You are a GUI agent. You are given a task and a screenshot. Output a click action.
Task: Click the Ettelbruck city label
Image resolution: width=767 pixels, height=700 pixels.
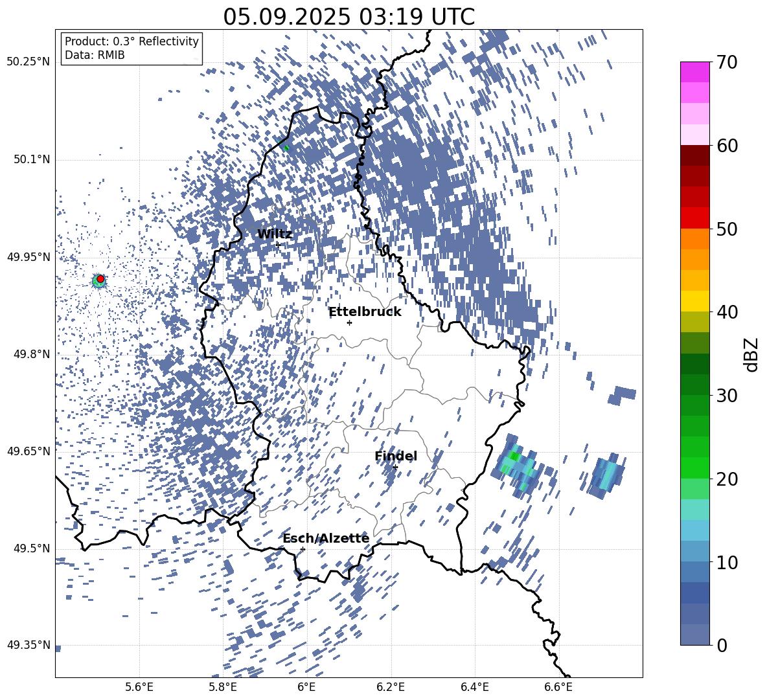coord(365,312)
